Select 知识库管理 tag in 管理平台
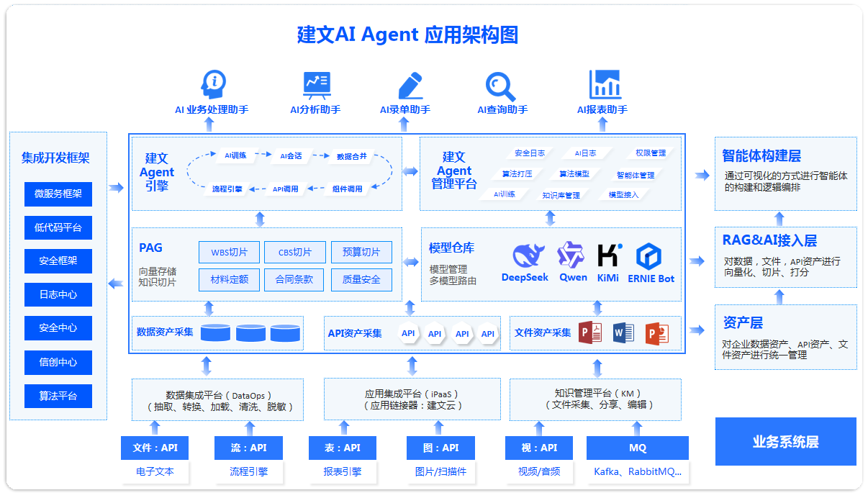The height and width of the screenshot is (498, 868). (x=561, y=195)
